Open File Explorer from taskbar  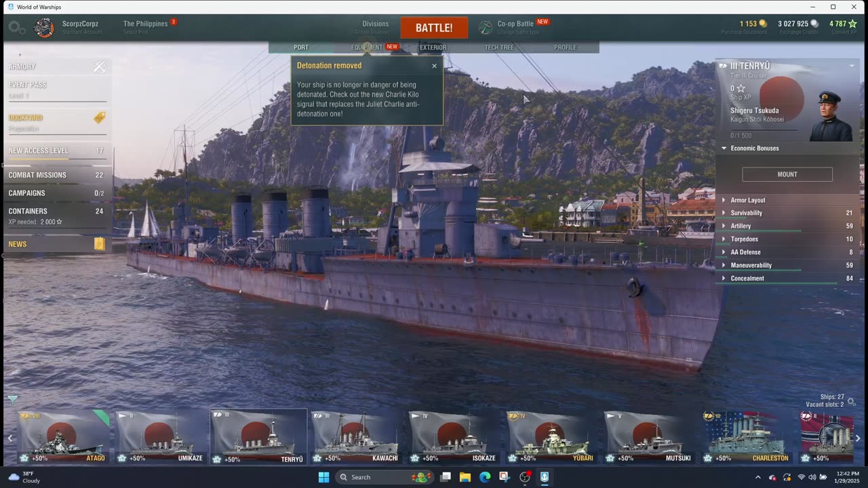(465, 477)
